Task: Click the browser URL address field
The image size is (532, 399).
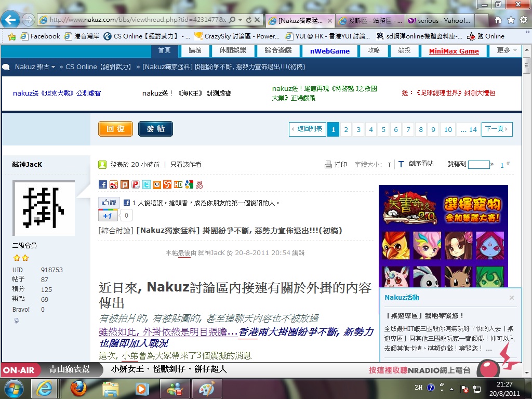Action: [138, 20]
